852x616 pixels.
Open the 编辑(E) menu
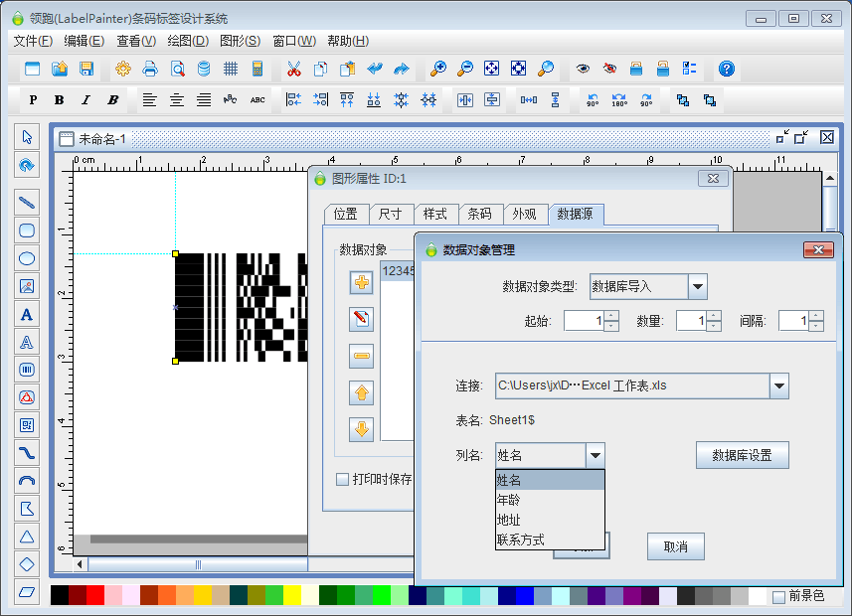85,42
